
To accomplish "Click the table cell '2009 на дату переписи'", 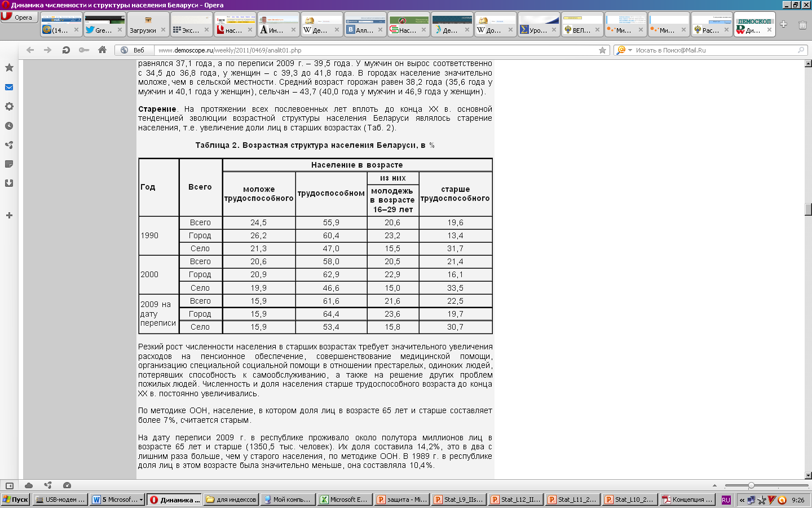I will tap(158, 314).
